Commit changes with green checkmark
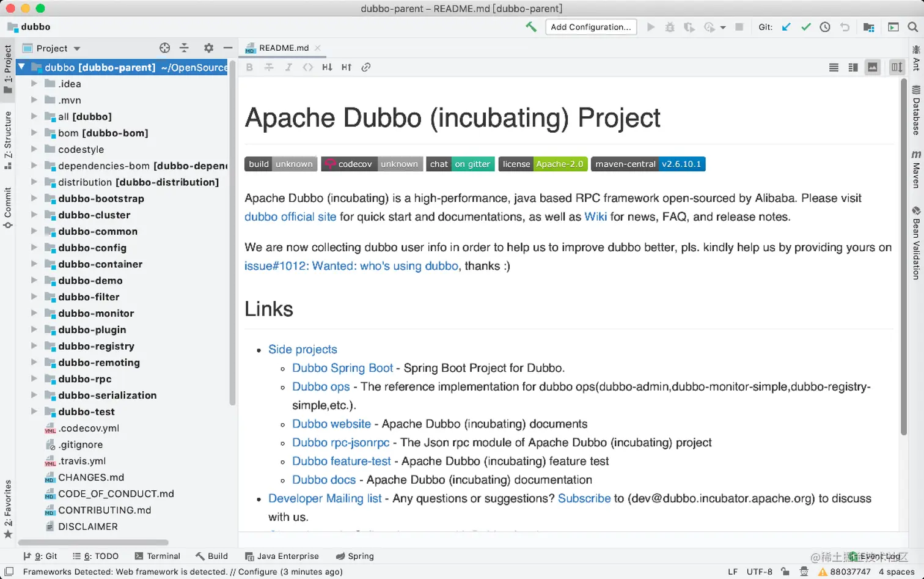 (806, 27)
